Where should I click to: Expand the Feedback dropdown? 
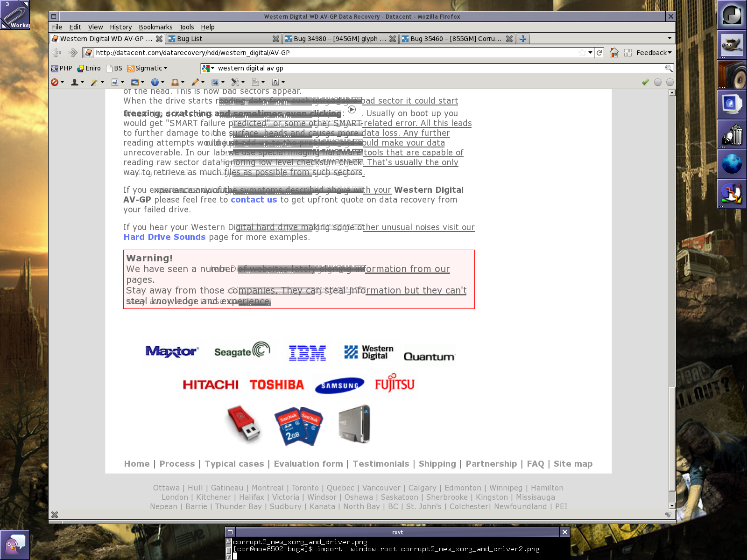point(654,53)
